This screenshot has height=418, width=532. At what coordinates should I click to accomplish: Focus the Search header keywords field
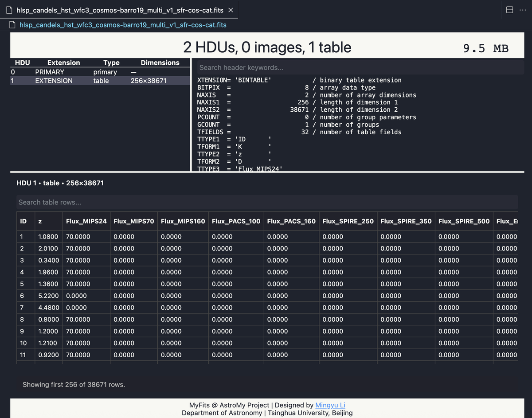pyautogui.click(x=360, y=67)
